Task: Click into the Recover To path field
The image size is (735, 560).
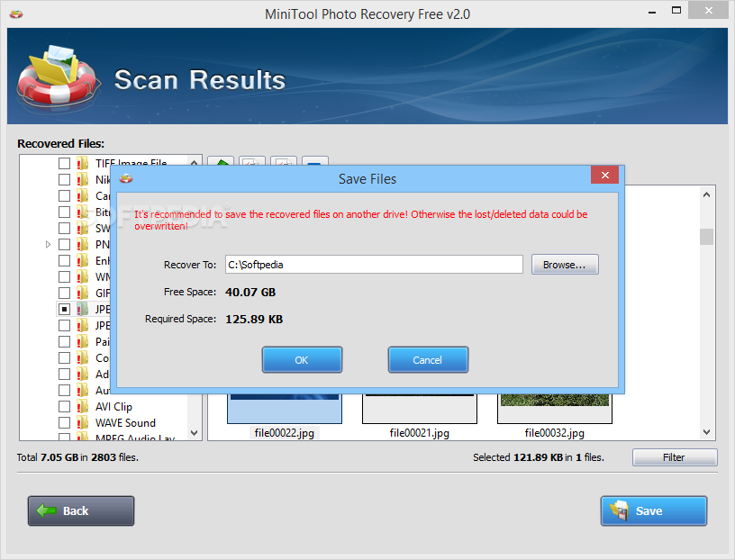Action: 374,265
